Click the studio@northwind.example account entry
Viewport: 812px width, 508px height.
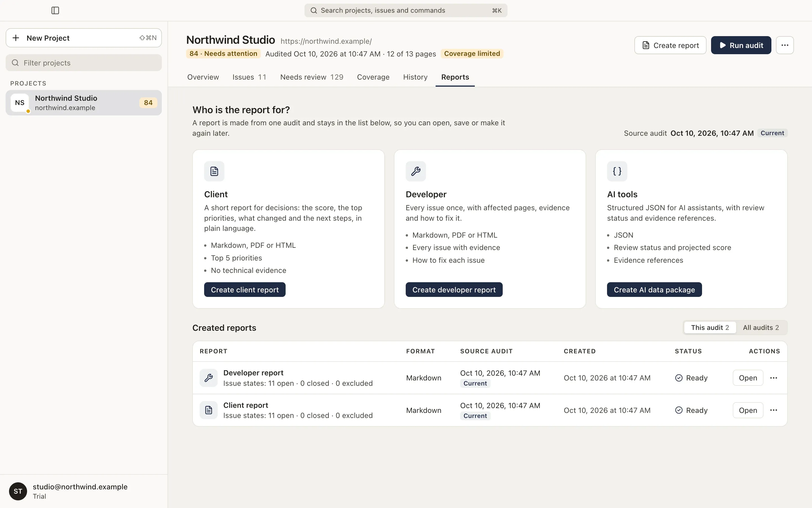[83, 491]
